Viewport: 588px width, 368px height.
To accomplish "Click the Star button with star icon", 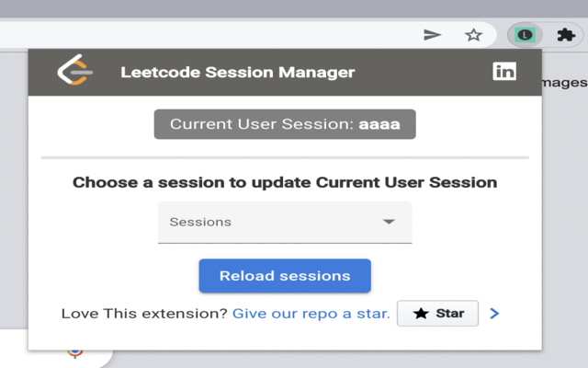I will 437,314.
